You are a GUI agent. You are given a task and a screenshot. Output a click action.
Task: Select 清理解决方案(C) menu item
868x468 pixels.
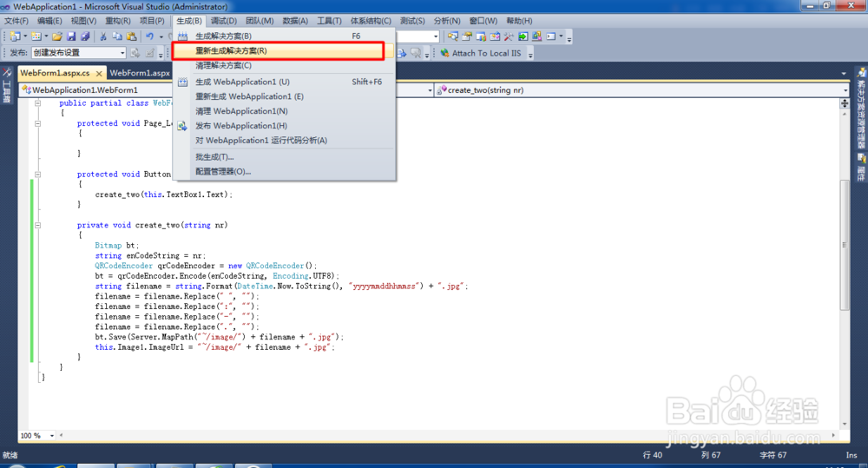pyautogui.click(x=284, y=65)
